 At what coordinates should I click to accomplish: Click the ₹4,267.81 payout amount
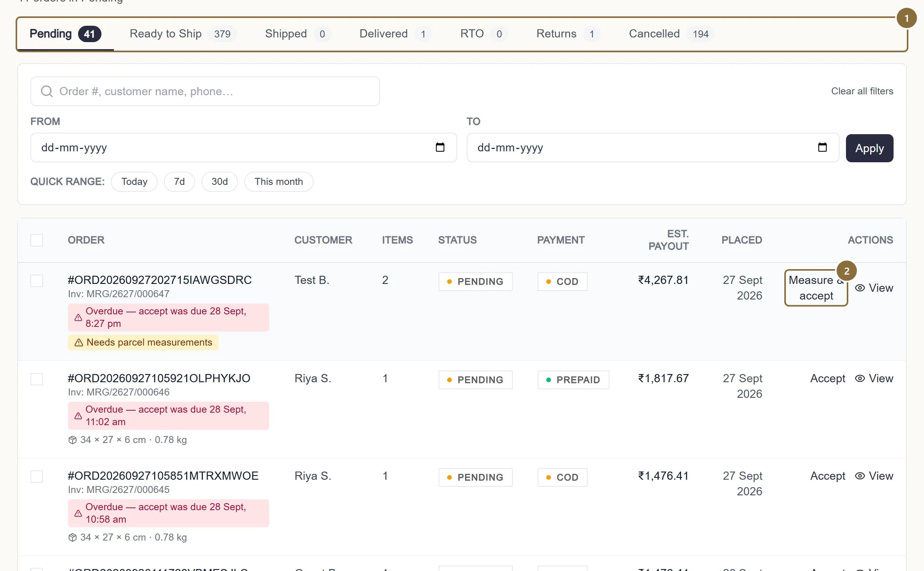[663, 280]
